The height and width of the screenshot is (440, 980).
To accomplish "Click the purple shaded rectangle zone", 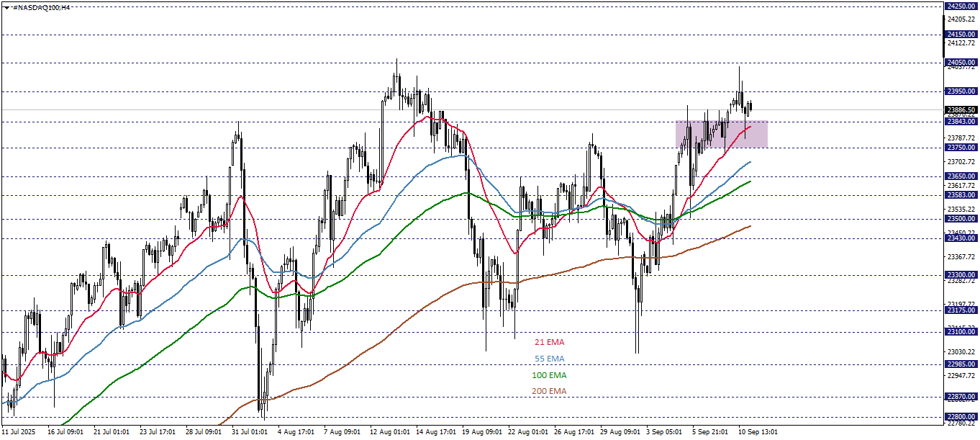I will (x=722, y=134).
